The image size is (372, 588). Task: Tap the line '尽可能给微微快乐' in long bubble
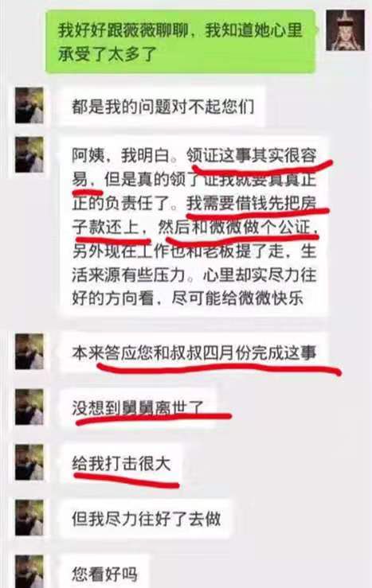(x=237, y=298)
